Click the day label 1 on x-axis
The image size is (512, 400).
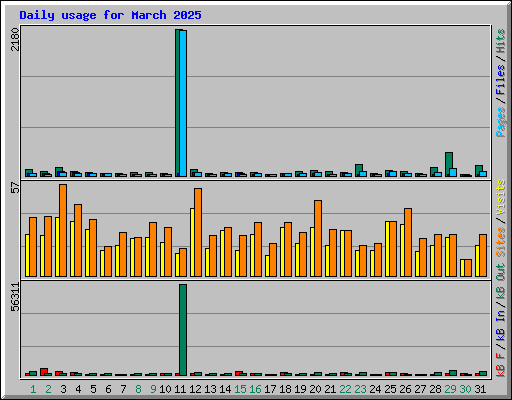pos(33,389)
